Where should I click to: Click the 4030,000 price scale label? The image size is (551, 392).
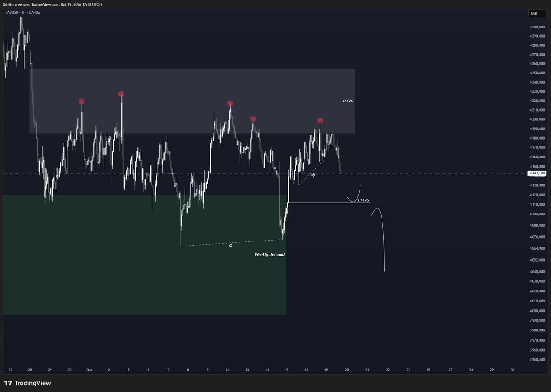pyautogui.click(x=537, y=281)
